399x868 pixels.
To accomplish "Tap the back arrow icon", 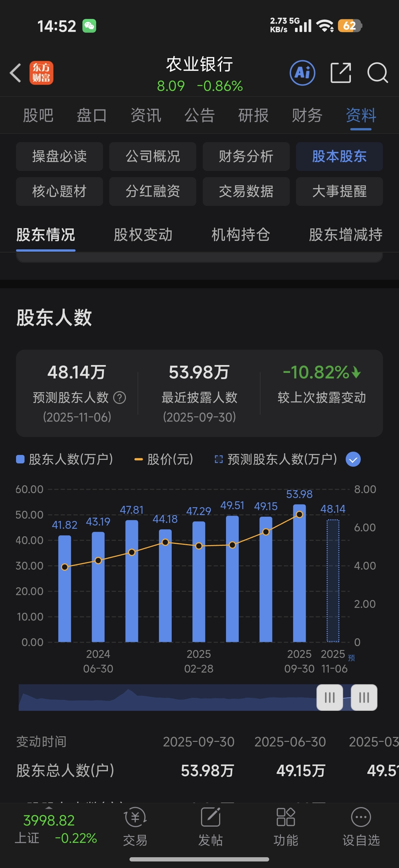I will coord(15,73).
